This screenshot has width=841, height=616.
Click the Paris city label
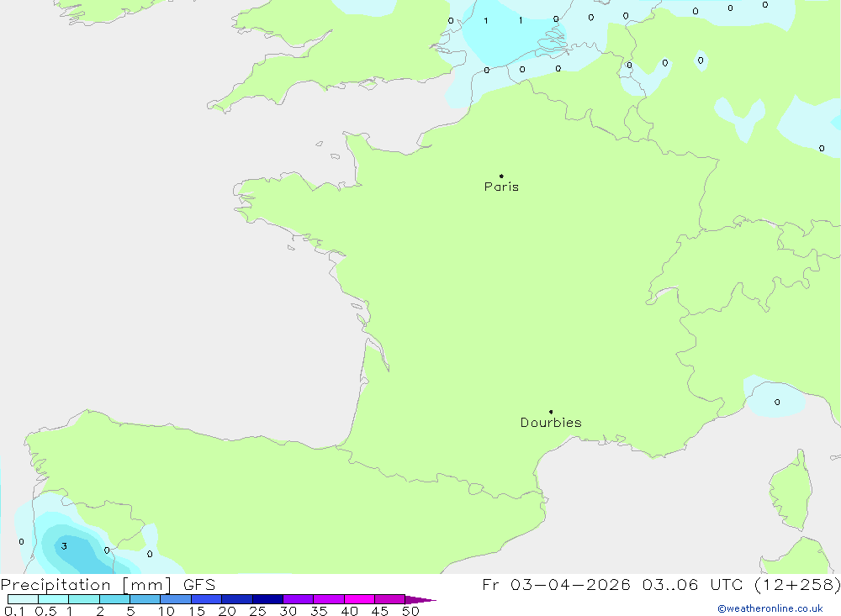tap(501, 187)
